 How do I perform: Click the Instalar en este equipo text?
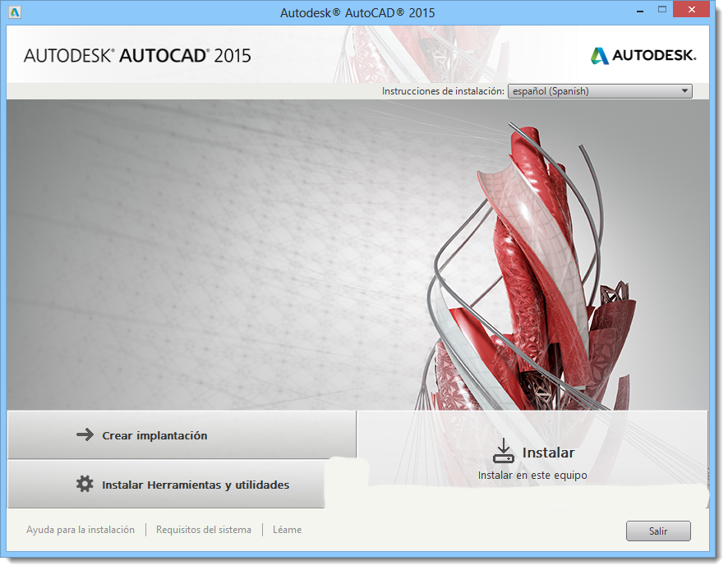(x=534, y=475)
